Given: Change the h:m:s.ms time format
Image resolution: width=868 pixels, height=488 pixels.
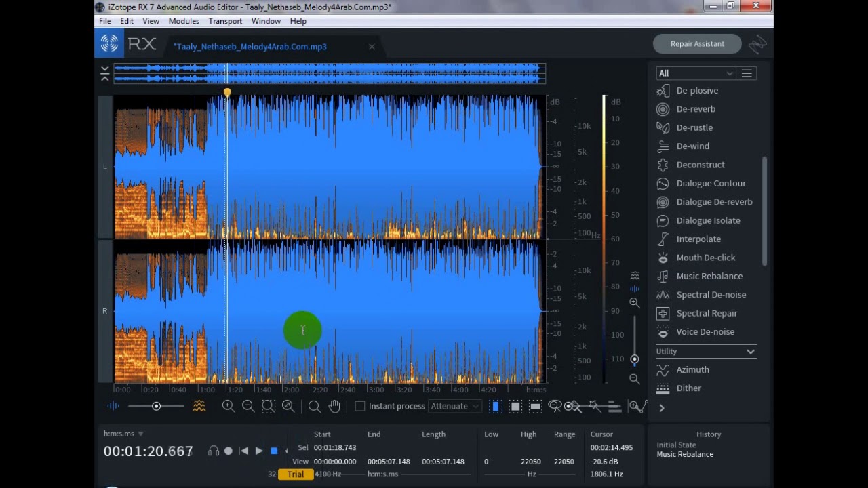Looking at the screenshot, I should (123, 434).
